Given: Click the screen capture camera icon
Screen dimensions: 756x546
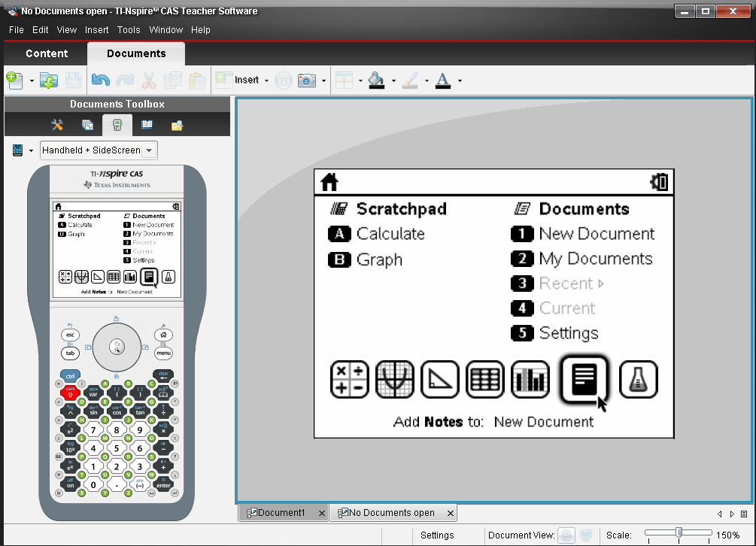Looking at the screenshot, I should [x=307, y=80].
